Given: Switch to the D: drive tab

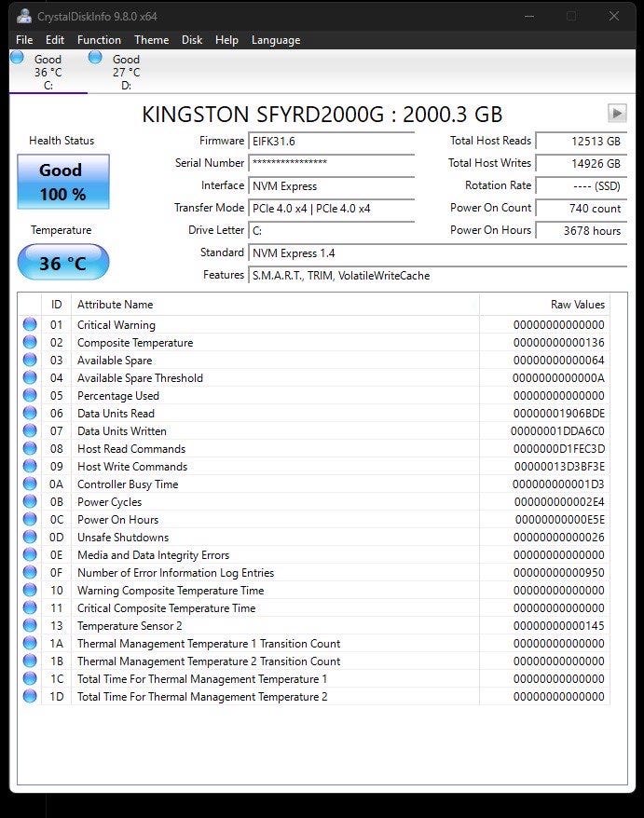Looking at the screenshot, I should (x=127, y=72).
